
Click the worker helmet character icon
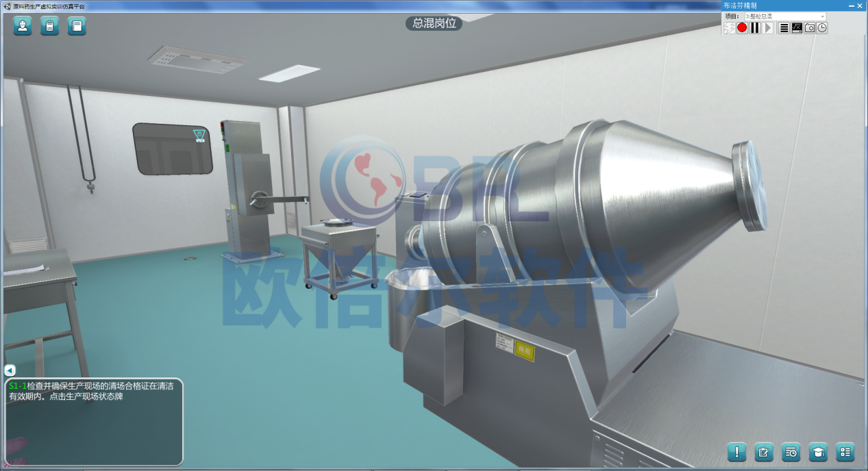[x=23, y=27]
